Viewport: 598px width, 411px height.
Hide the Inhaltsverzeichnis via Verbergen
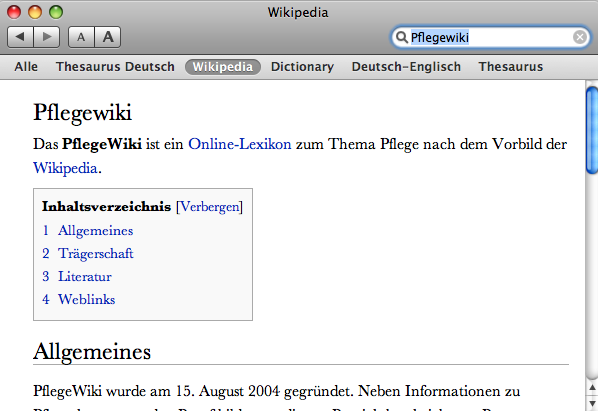[209, 207]
